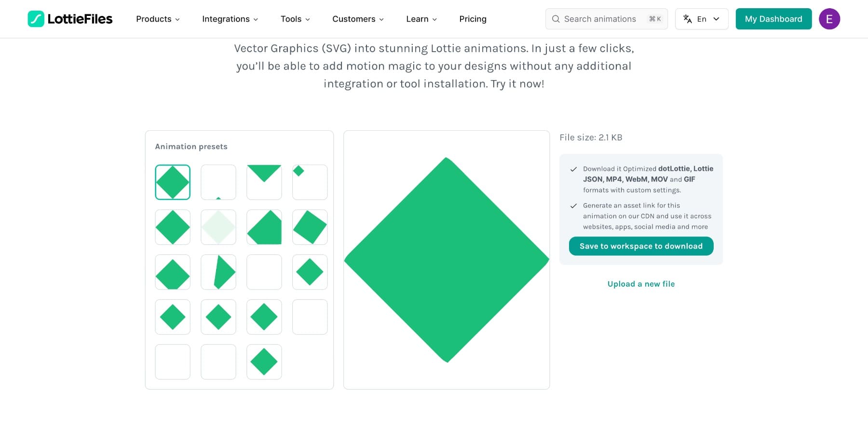Select the small top-left diamond preset
Viewport: 868px width, 428px height.
310,182
